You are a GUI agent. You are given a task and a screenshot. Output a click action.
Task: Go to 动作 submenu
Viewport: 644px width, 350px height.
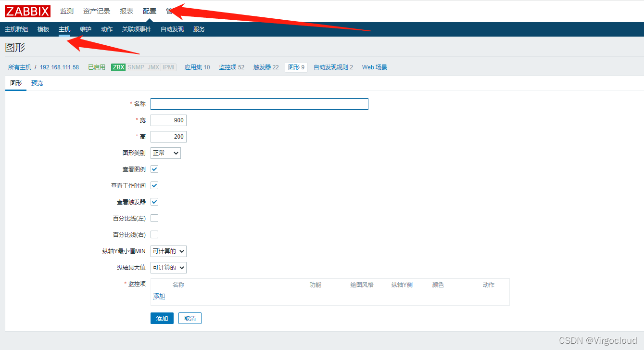click(x=107, y=29)
